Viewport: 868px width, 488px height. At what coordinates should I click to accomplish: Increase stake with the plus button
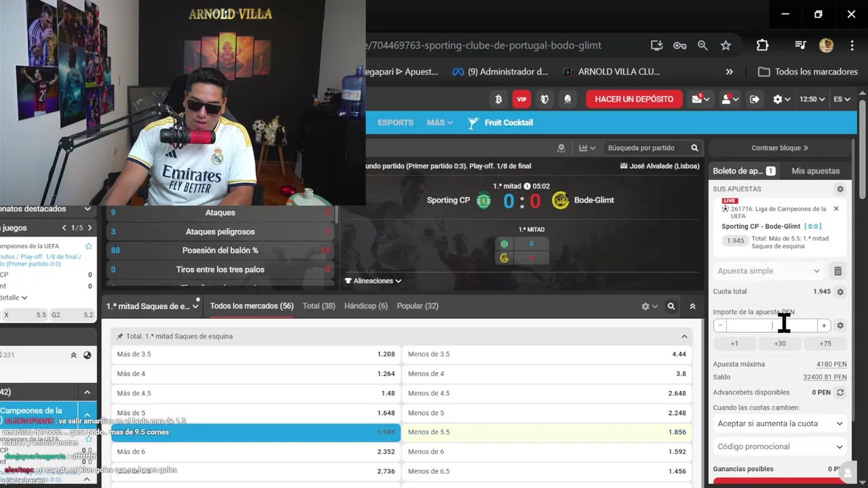[824, 326]
